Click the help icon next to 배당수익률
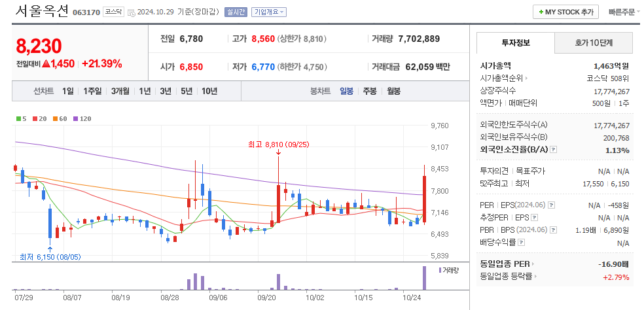 pos(522,242)
